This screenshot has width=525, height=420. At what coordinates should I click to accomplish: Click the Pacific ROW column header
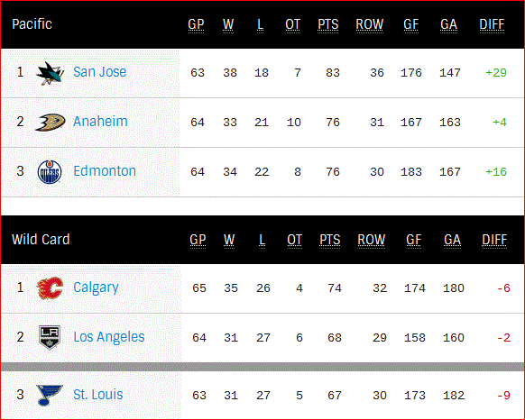(370, 24)
